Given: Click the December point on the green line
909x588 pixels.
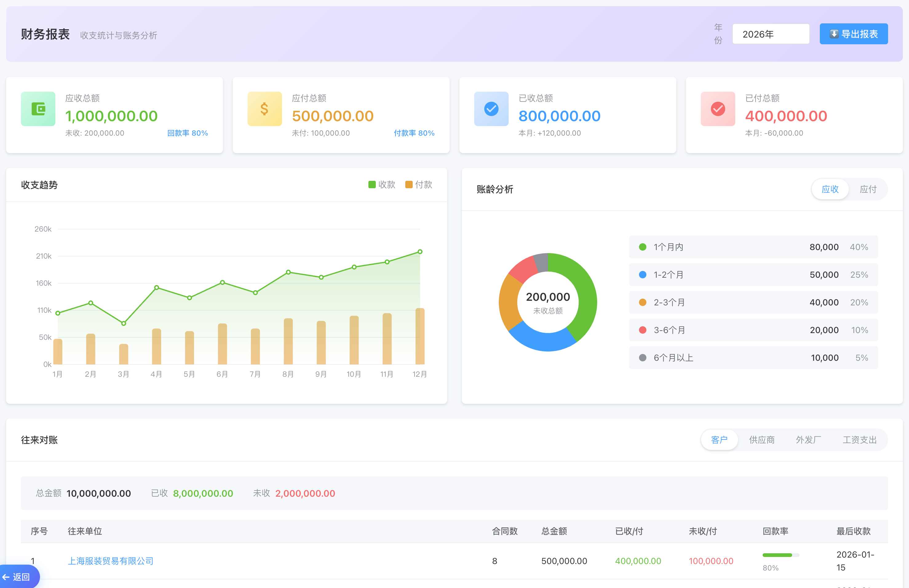Looking at the screenshot, I should click(x=420, y=252).
